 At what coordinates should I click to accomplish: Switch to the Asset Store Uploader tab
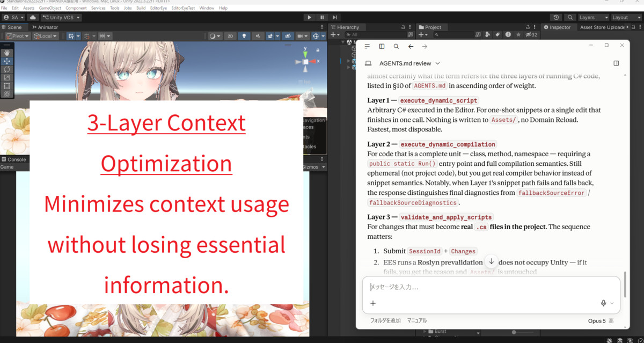click(x=603, y=27)
